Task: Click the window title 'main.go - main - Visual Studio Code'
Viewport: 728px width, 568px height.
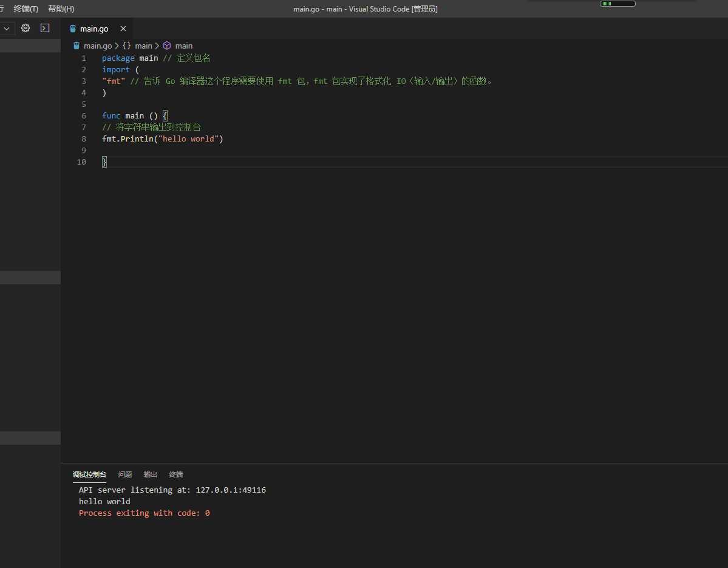Action: 366,9
